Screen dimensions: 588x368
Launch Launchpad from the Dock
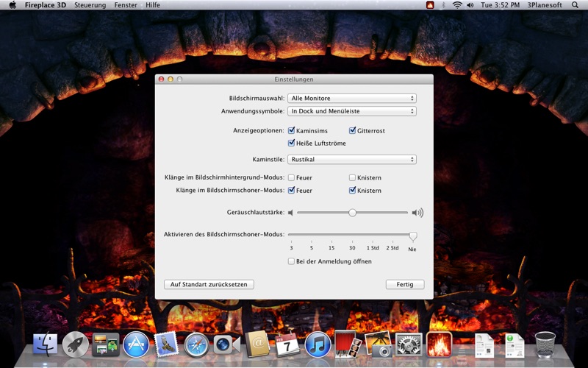(x=76, y=344)
